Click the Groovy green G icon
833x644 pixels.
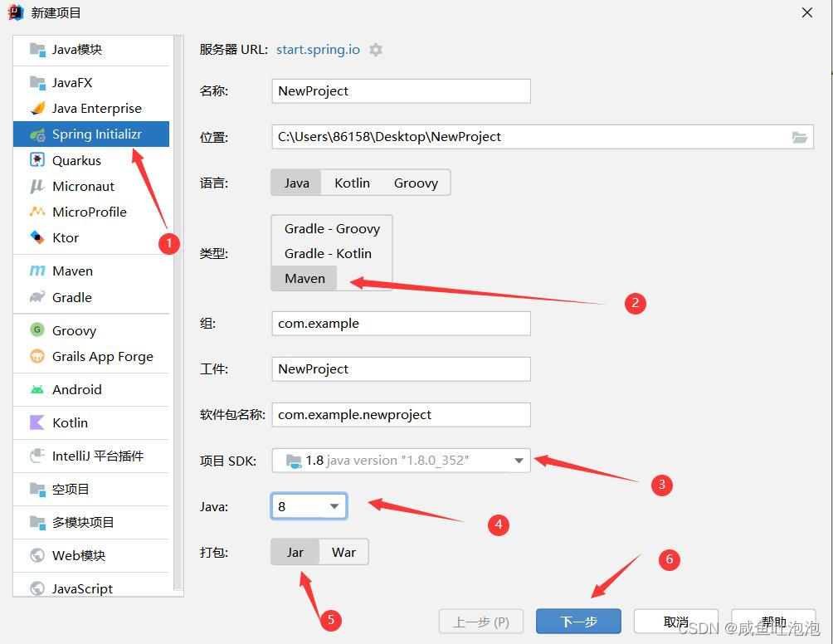pos(37,330)
